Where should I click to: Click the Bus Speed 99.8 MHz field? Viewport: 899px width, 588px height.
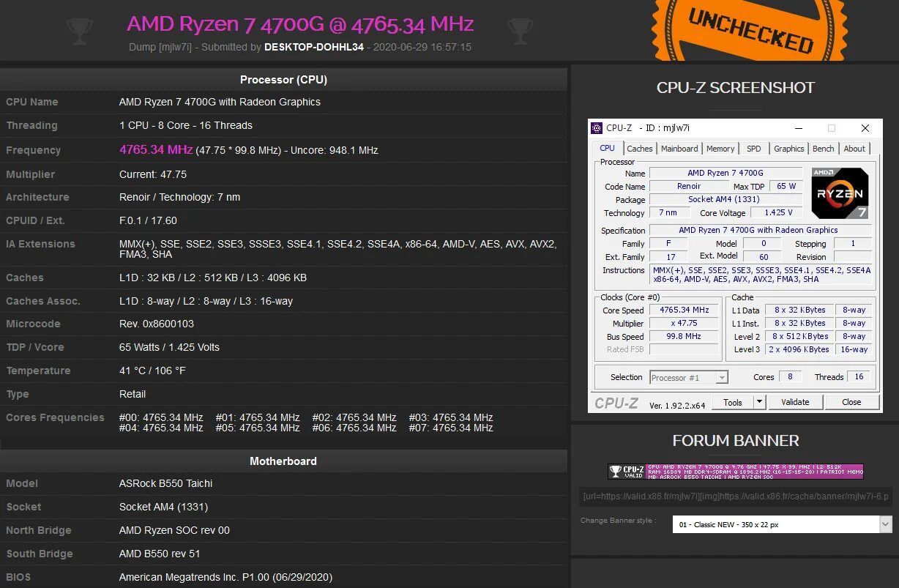[x=684, y=336]
